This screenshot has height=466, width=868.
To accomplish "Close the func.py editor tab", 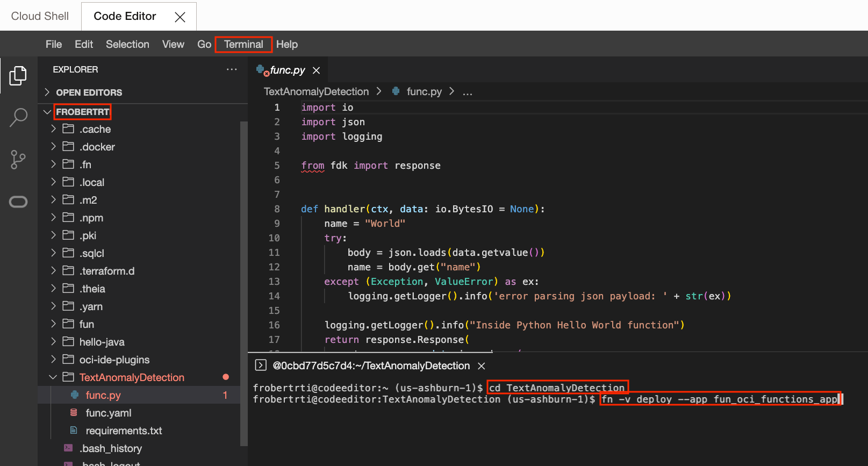I will (x=317, y=70).
